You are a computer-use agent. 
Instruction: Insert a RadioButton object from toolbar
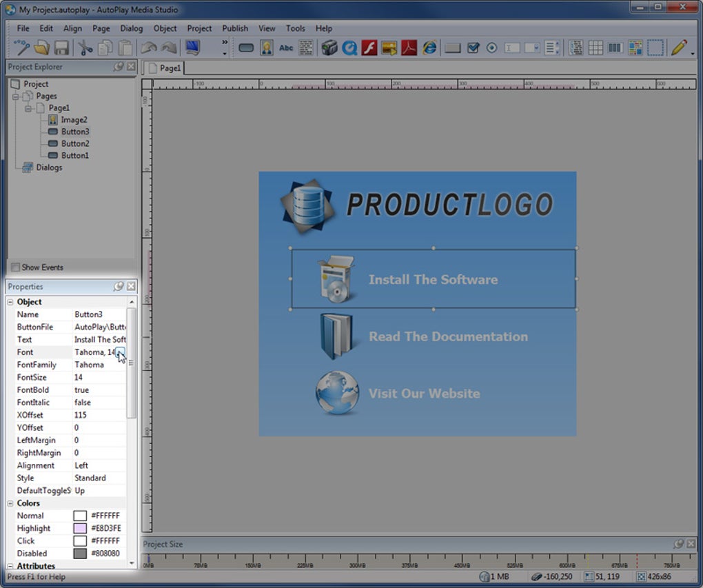[492, 48]
